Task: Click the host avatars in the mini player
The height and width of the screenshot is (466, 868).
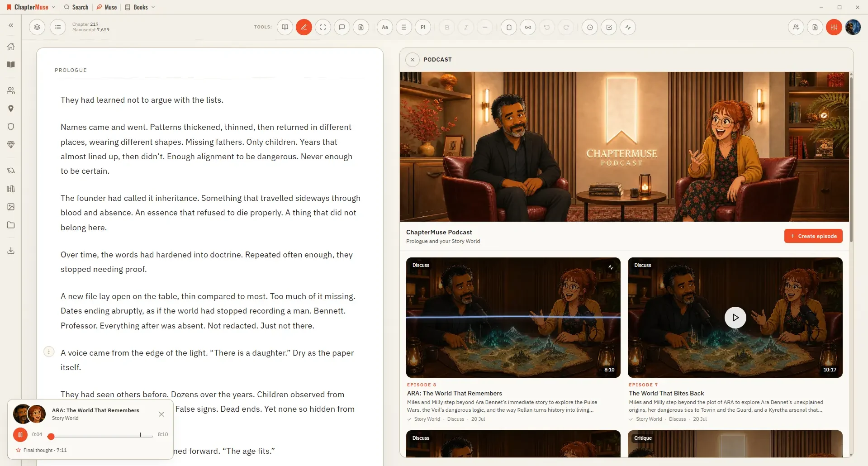Action: (x=29, y=414)
